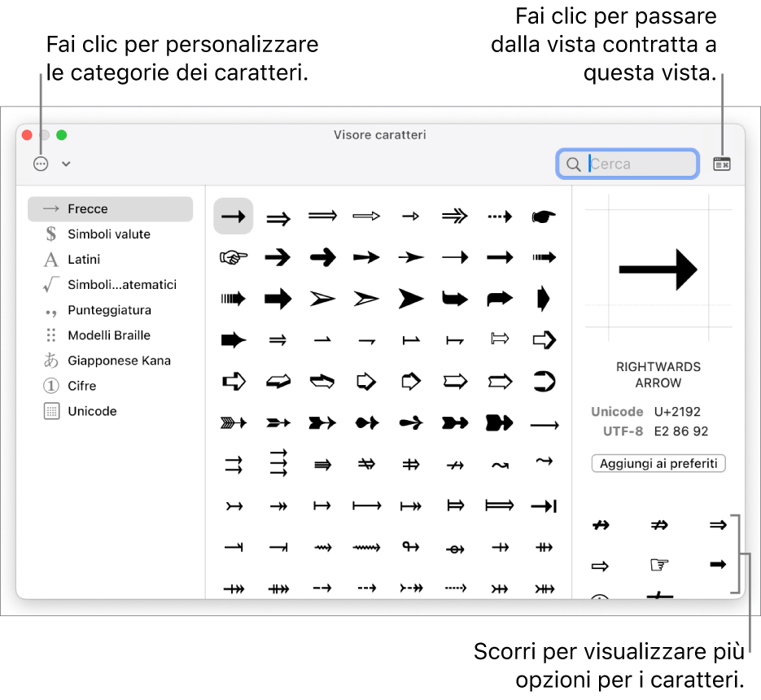Select the large RIGHTWARDS ARROW preview
The height and width of the screenshot is (700, 761).
658,269
